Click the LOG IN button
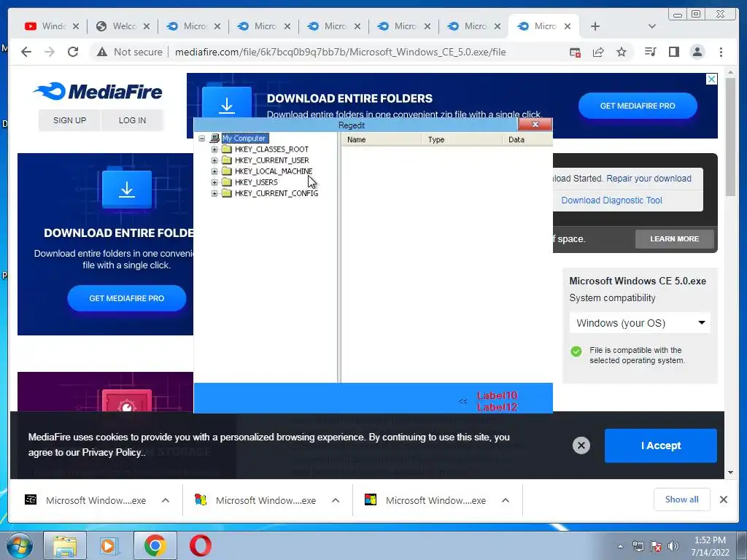Image resolution: width=747 pixels, height=560 pixels. (x=133, y=120)
